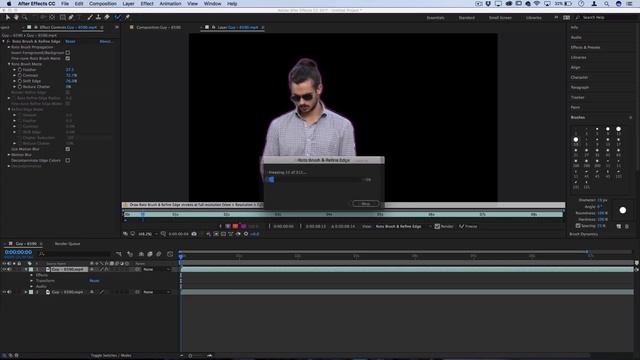Screen dimensions: 640x360
Task: Click Reset link of Roto Brush effect
Action: (70, 41)
